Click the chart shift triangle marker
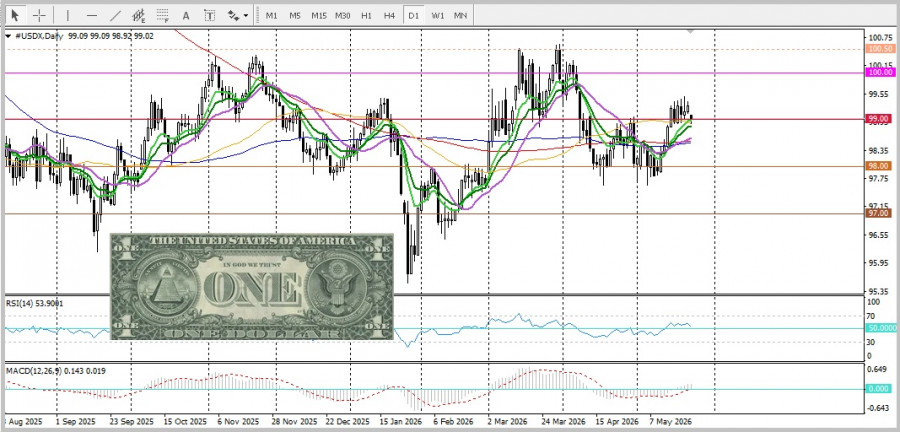The image size is (900, 432). 691,30
